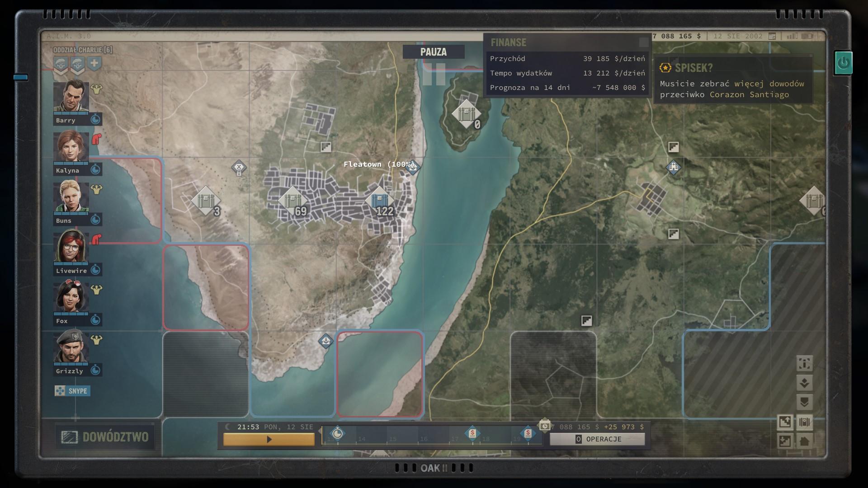Viewport: 868px width, 488px height.
Task: Click the PAUZA label
Action: (x=434, y=52)
